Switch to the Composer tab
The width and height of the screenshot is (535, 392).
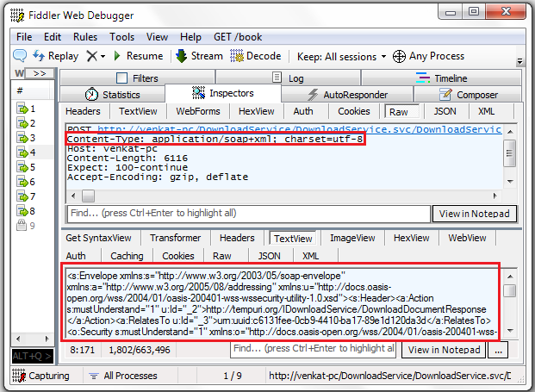tap(468, 95)
